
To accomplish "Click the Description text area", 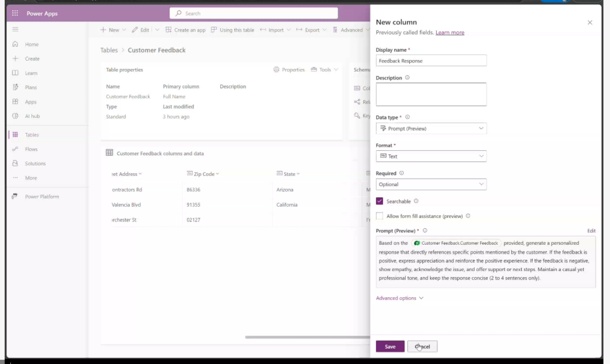I will click(431, 94).
